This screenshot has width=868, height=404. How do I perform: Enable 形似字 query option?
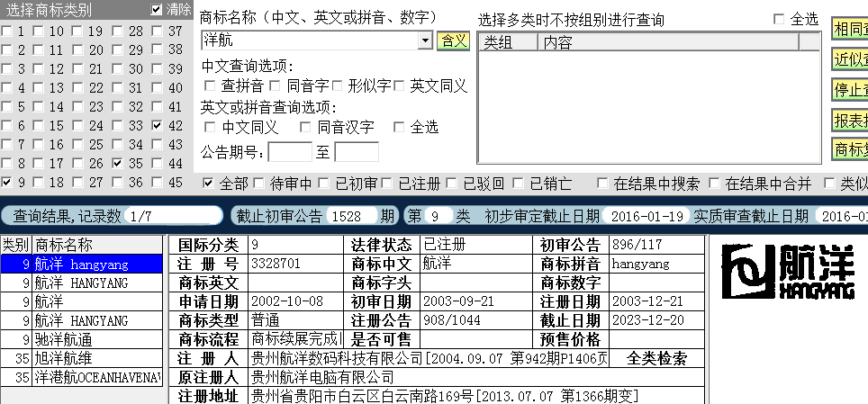pos(337,85)
